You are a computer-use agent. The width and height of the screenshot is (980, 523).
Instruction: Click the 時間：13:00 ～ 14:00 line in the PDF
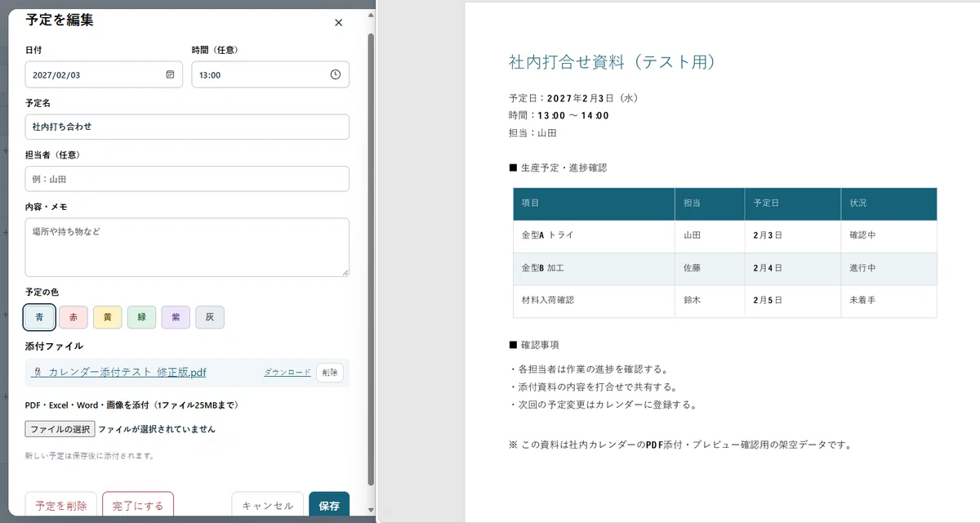[x=559, y=115]
